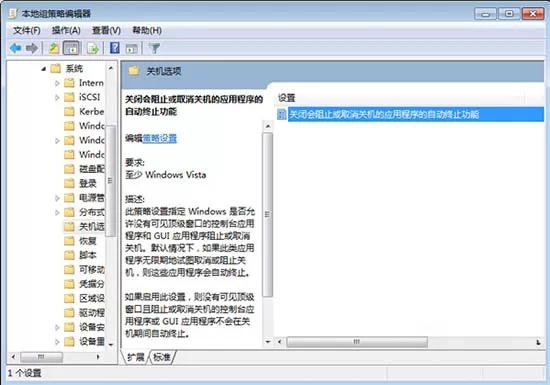Viewport: 550px width, 385px height.
Task: Expand the 电源管 tree node arrow
Action: pos(57,198)
